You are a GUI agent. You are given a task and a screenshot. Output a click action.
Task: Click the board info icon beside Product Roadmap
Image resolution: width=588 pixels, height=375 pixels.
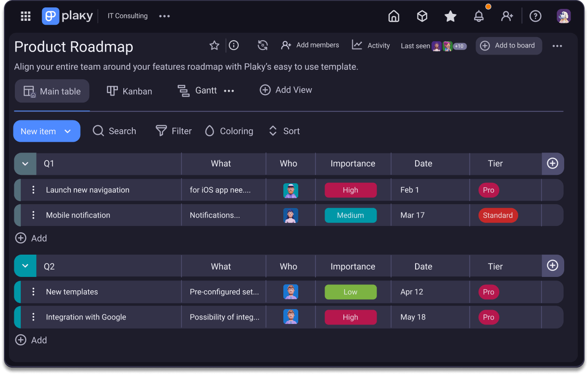point(233,45)
